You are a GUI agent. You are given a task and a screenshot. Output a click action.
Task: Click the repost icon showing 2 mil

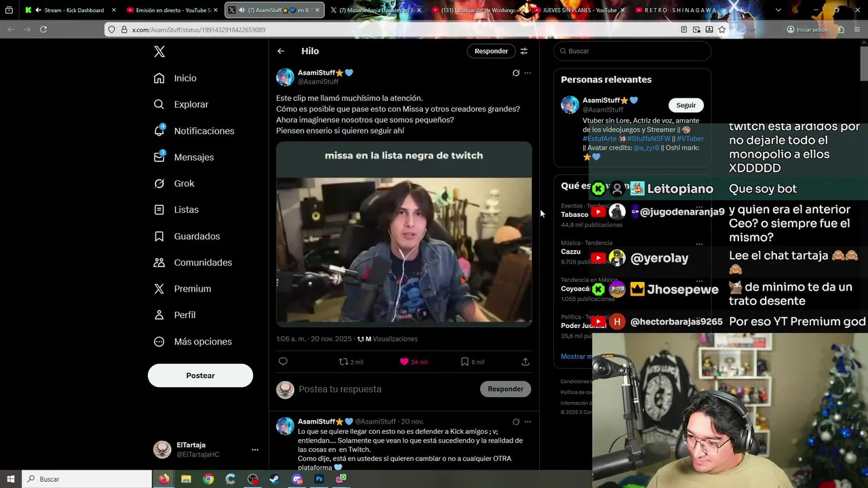pos(351,362)
